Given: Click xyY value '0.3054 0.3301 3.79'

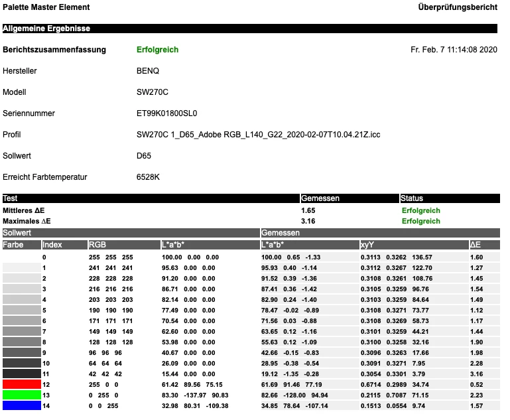Looking at the screenshot, I should (x=393, y=374).
